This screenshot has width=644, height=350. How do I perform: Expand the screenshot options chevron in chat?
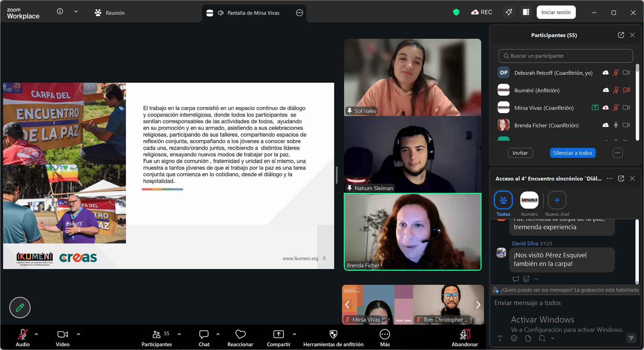[552, 338]
